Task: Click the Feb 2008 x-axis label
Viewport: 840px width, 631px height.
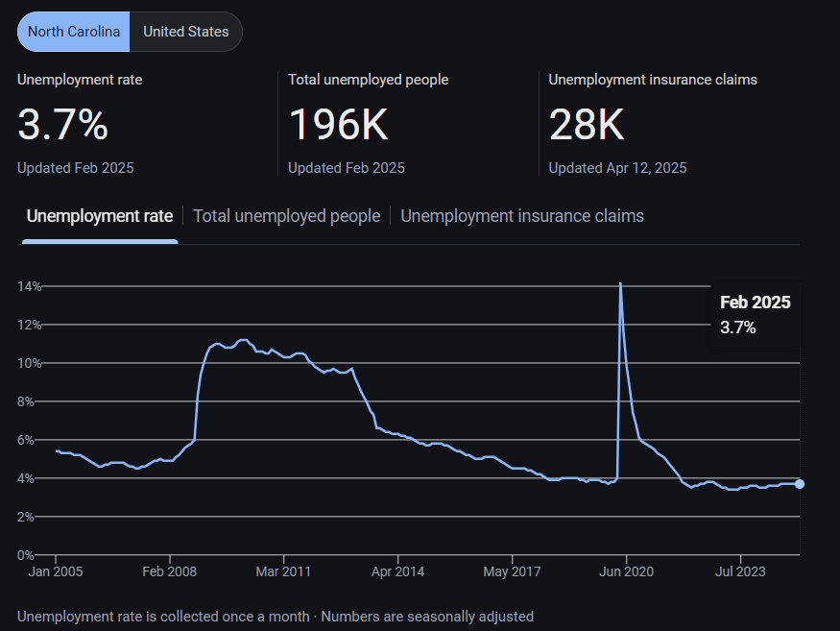Action: point(169,571)
